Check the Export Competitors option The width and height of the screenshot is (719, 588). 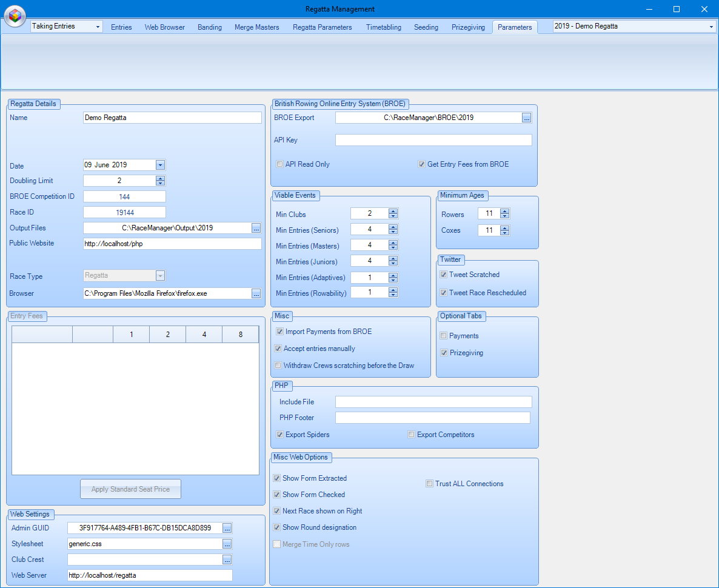[x=411, y=434]
